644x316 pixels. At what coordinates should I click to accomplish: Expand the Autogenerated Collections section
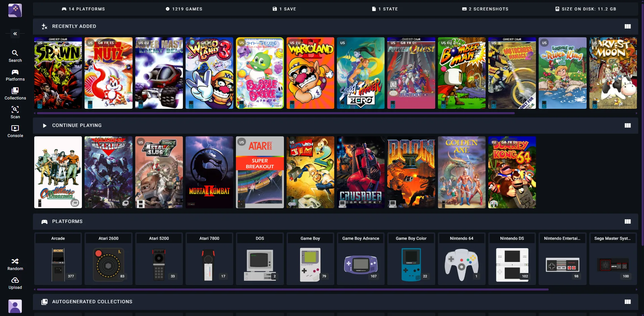pyautogui.click(x=627, y=302)
